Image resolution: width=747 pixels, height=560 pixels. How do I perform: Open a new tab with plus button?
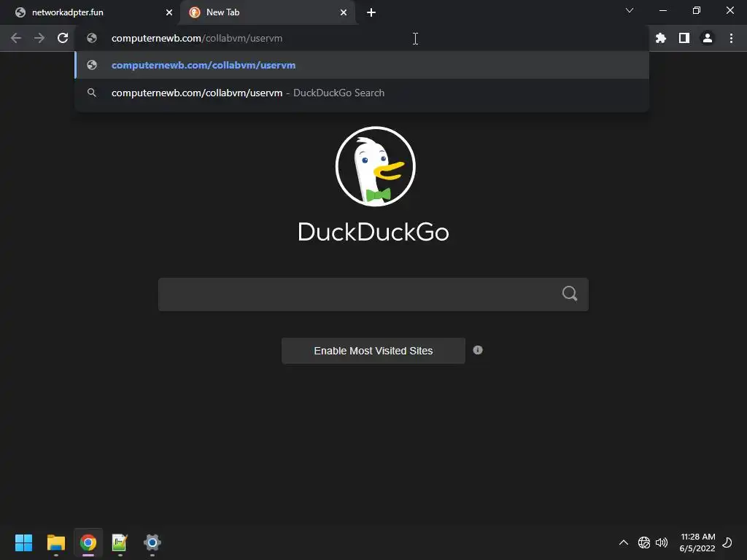tap(371, 13)
